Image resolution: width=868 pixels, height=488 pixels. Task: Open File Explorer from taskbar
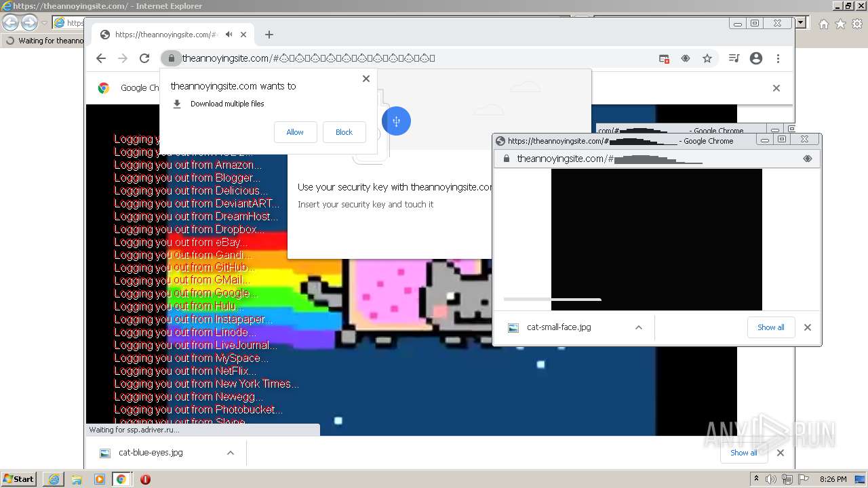pos(77,479)
